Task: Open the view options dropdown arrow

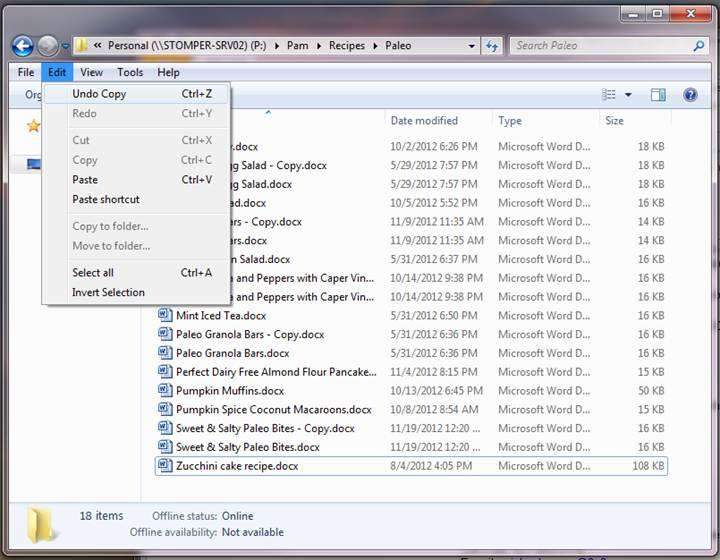Action: [x=628, y=95]
